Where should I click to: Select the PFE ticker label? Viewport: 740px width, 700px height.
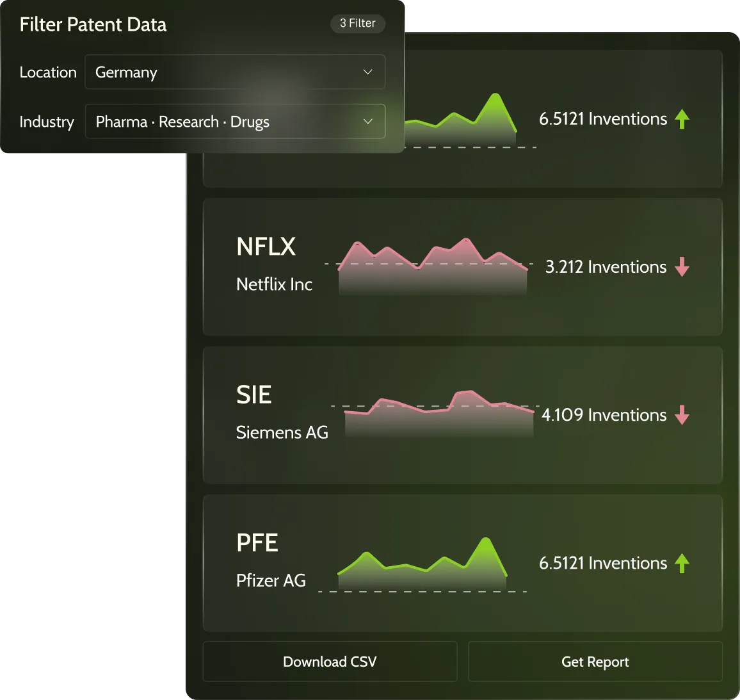(x=257, y=543)
